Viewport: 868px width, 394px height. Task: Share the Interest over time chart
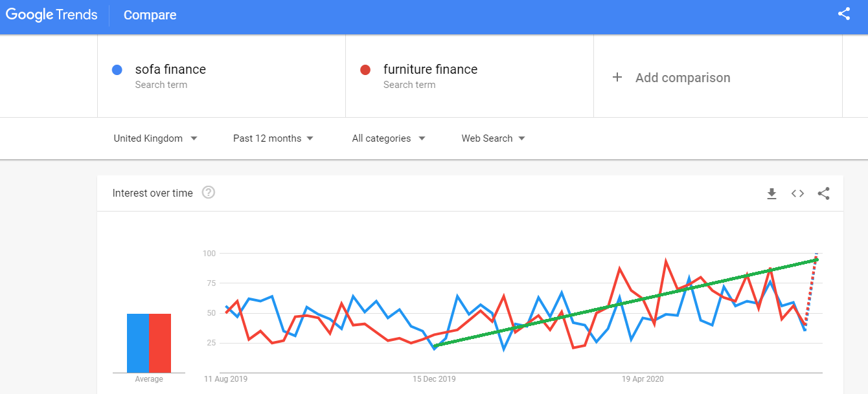pos(823,193)
